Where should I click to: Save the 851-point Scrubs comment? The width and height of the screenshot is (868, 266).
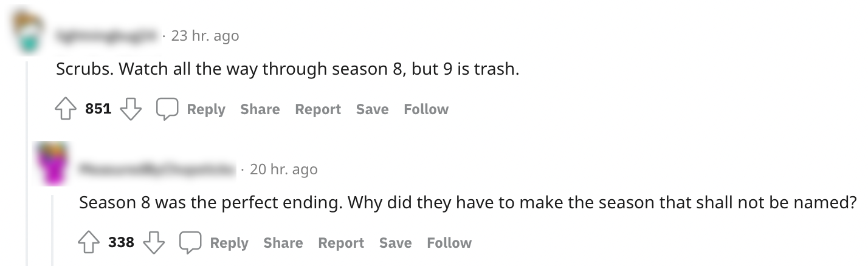click(372, 109)
